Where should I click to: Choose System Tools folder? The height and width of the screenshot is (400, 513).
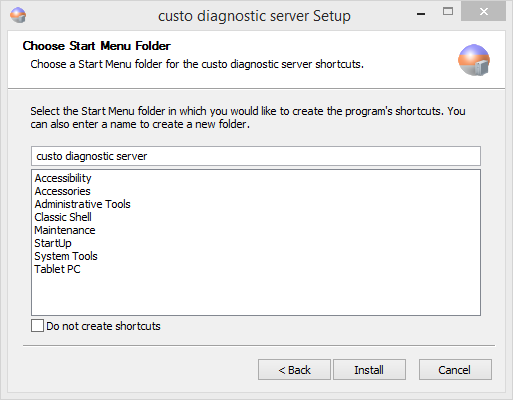click(66, 256)
